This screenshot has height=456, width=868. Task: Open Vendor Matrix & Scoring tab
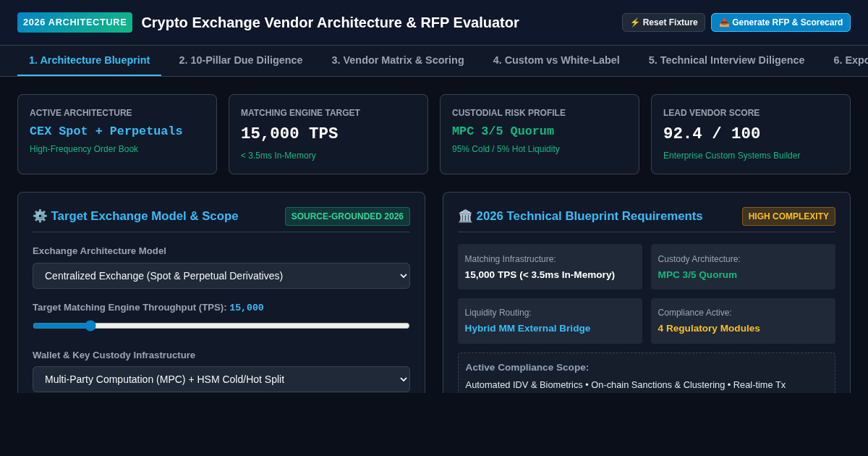click(398, 60)
